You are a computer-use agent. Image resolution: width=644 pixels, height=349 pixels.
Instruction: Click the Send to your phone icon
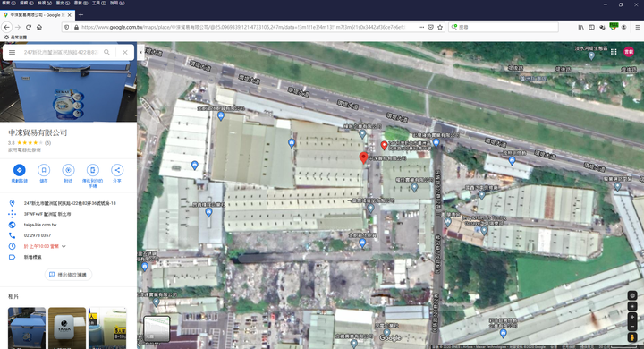(93, 170)
